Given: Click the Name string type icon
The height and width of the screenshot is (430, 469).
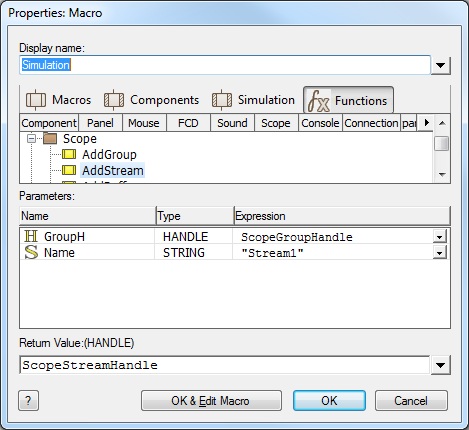Looking at the screenshot, I should [x=31, y=252].
